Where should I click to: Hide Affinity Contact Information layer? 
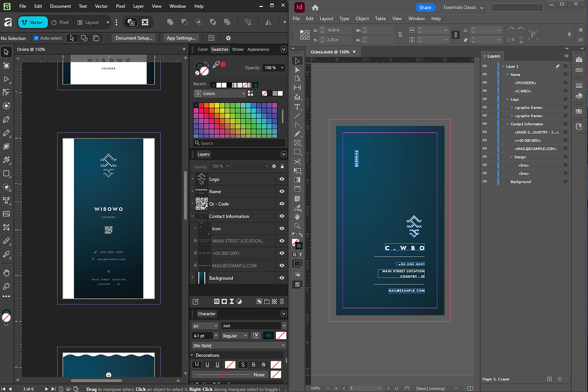tap(282, 216)
